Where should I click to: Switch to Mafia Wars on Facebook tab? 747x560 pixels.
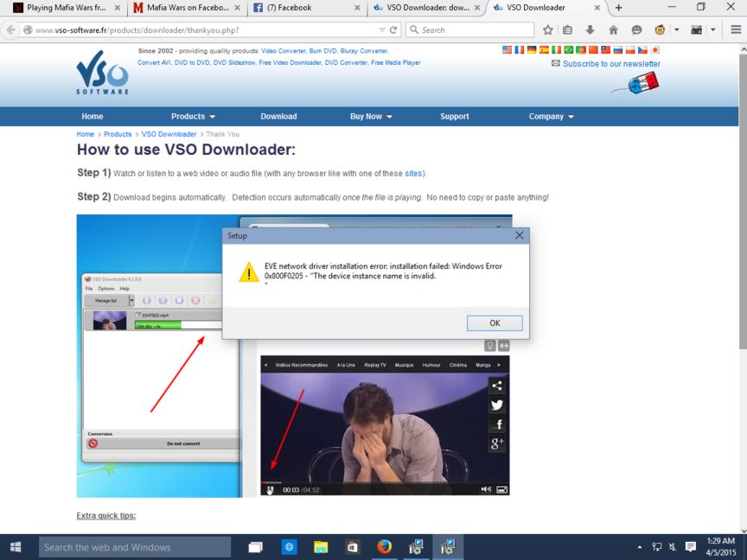point(188,8)
